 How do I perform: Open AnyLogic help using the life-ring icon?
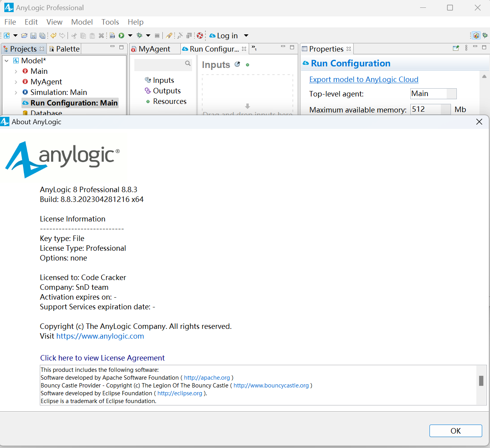click(x=200, y=36)
